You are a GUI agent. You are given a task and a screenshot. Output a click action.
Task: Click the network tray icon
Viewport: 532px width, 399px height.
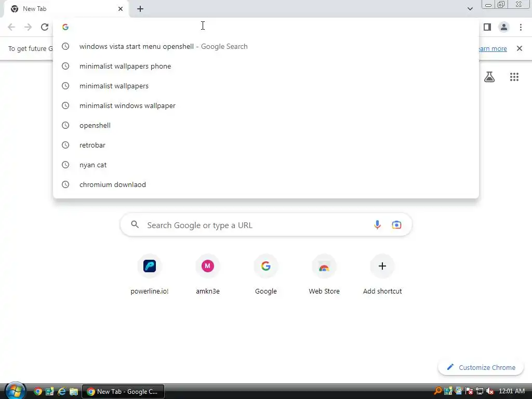[480, 391]
